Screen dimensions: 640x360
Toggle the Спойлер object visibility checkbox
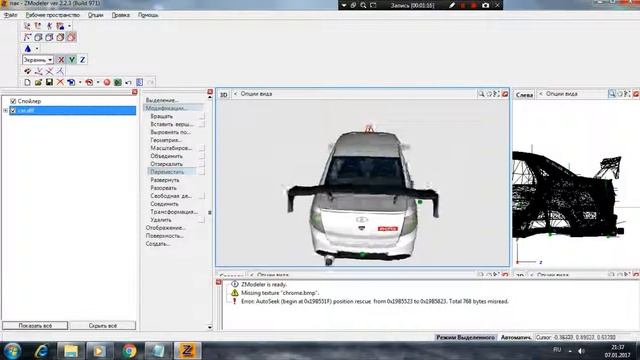13,101
